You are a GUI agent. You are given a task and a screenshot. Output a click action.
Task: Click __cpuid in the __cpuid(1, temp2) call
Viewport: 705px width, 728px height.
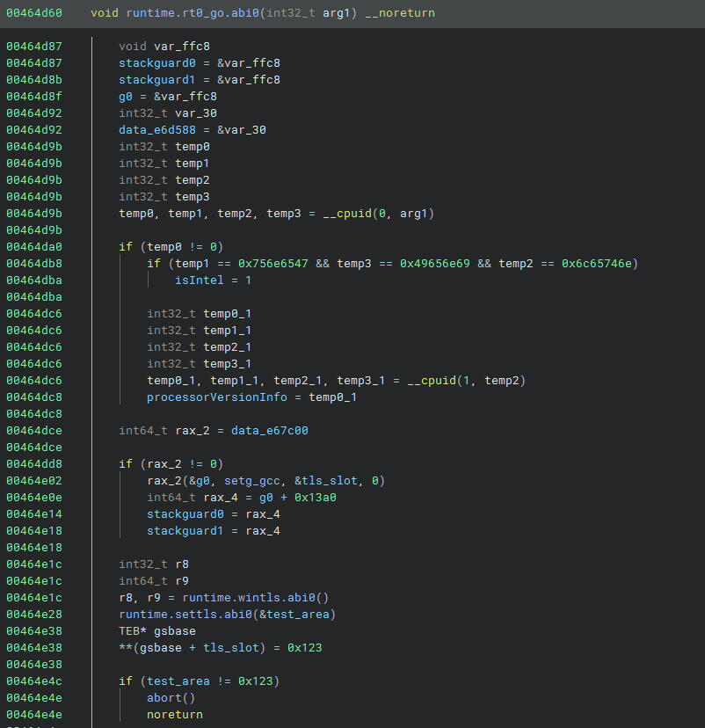432,381
